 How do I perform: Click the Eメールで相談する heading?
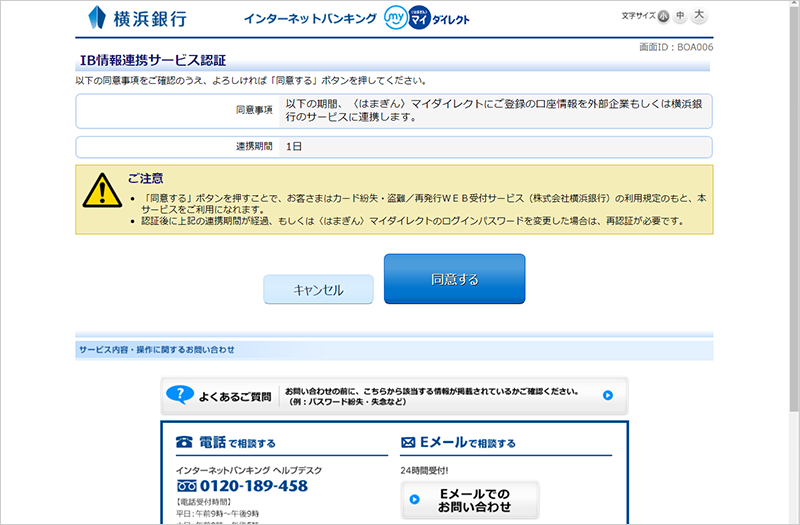[468, 442]
